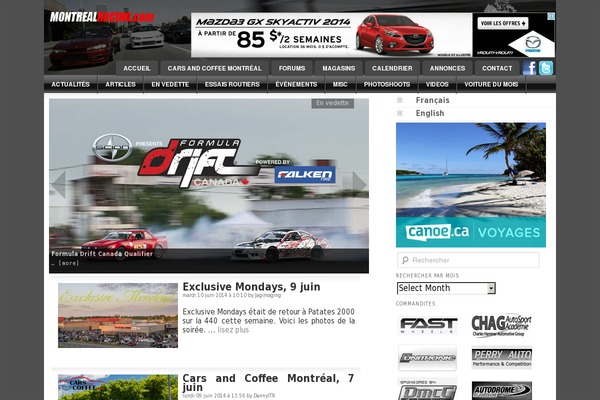This screenshot has height=400, width=600.
Task: Click the MontrealRacing.com logo
Action: point(102,17)
